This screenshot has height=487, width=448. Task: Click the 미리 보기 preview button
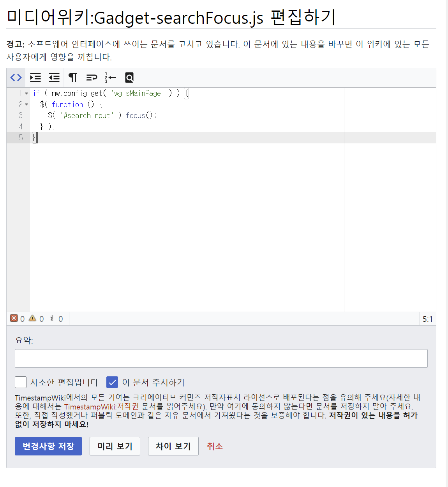[115, 446]
